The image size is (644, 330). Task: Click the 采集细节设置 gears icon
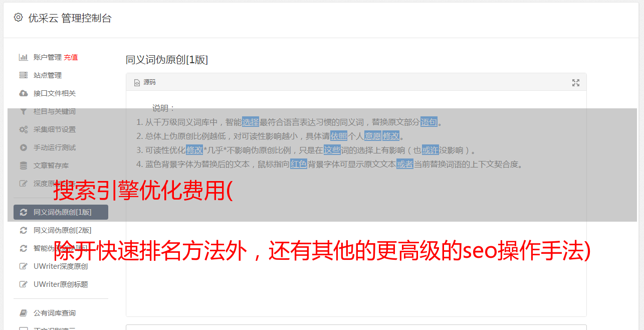[23, 129]
